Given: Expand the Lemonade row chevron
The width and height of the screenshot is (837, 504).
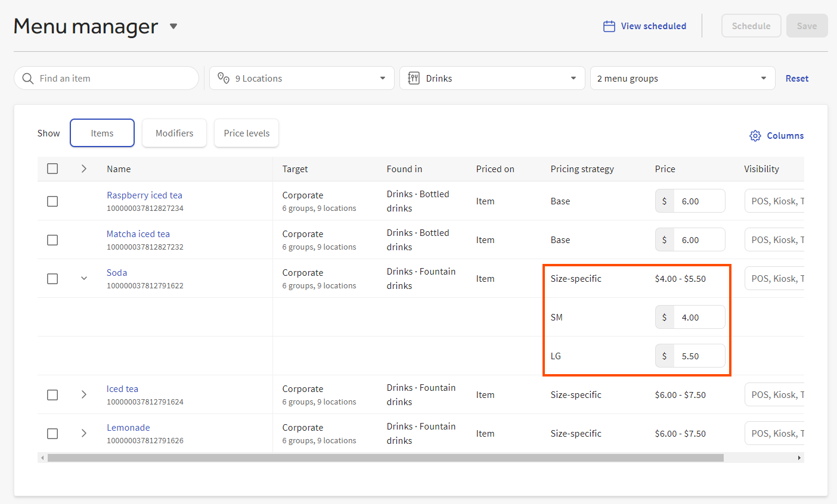Looking at the screenshot, I should pyautogui.click(x=84, y=433).
